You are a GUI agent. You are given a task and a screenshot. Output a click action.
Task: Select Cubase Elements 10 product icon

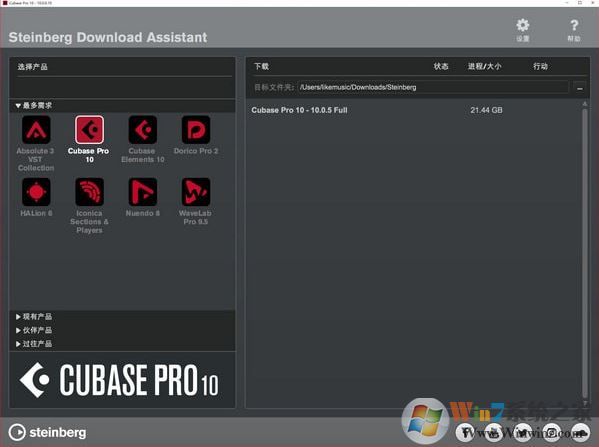142,130
